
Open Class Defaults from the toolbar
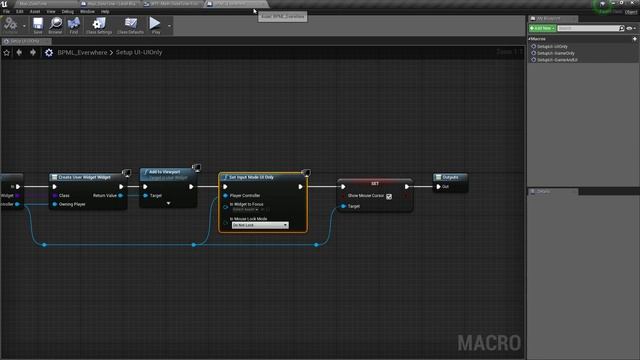(131, 25)
